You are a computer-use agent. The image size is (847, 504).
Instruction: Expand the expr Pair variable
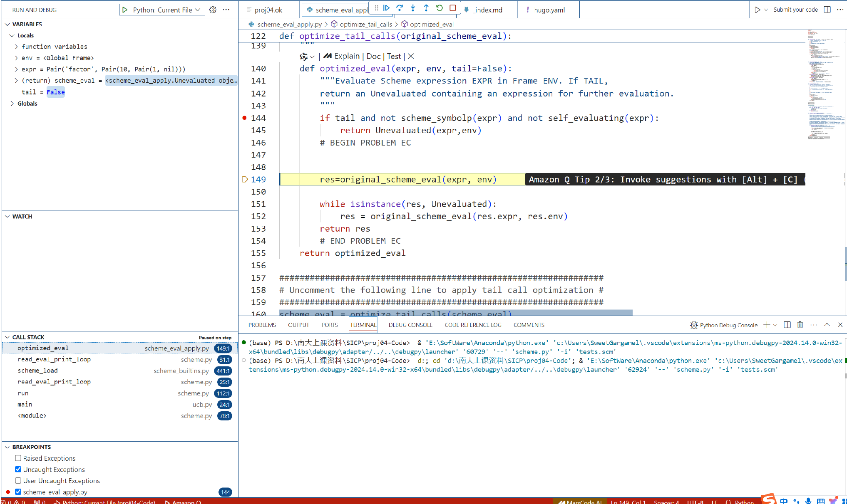pyautogui.click(x=16, y=69)
